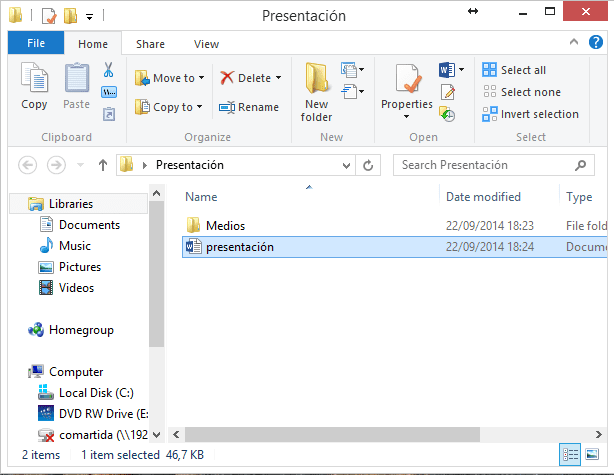The height and width of the screenshot is (475, 614).
Task: Click the search magnifier icon
Action: pos(580,165)
